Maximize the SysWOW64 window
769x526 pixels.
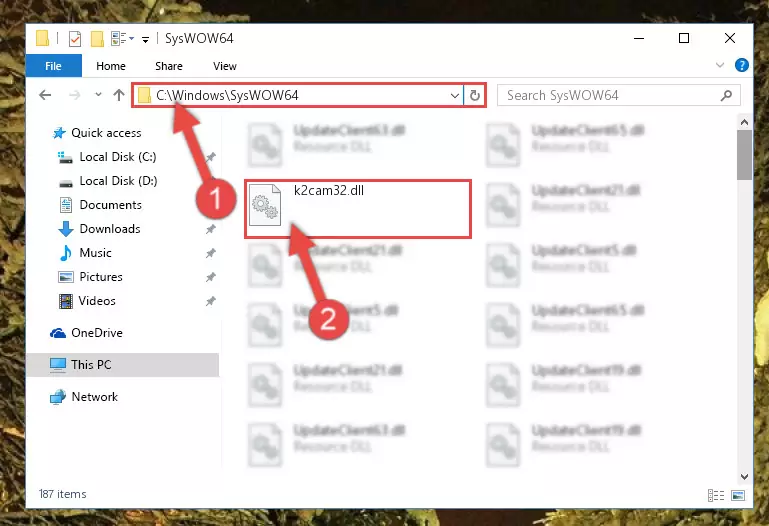(684, 38)
